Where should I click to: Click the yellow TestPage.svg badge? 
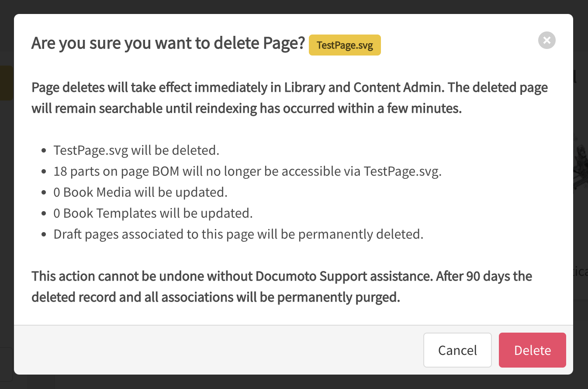(345, 45)
